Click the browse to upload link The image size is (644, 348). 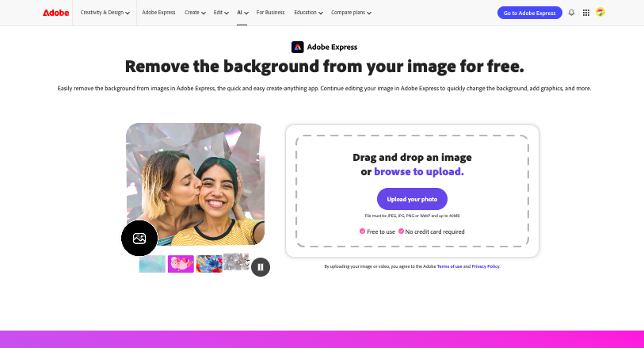pos(419,172)
